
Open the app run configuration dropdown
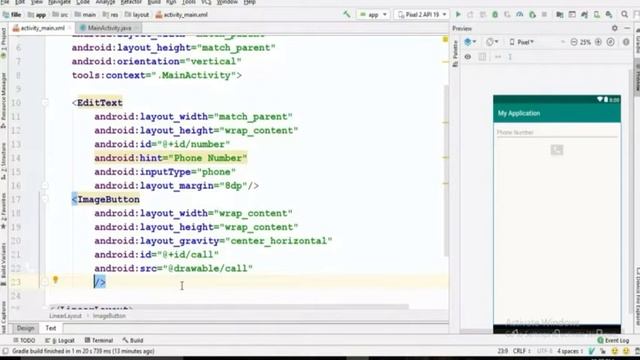tap(373, 14)
